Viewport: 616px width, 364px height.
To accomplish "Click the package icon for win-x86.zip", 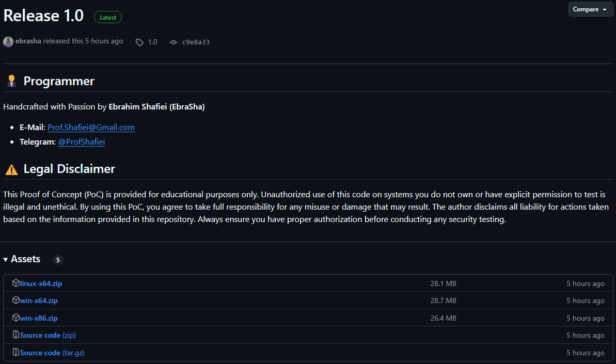I will tap(16, 318).
